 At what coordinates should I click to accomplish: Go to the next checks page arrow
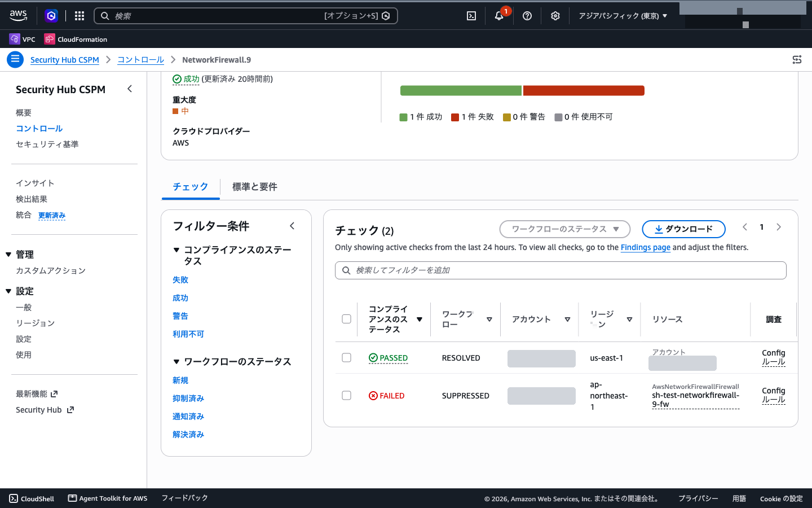point(779,227)
